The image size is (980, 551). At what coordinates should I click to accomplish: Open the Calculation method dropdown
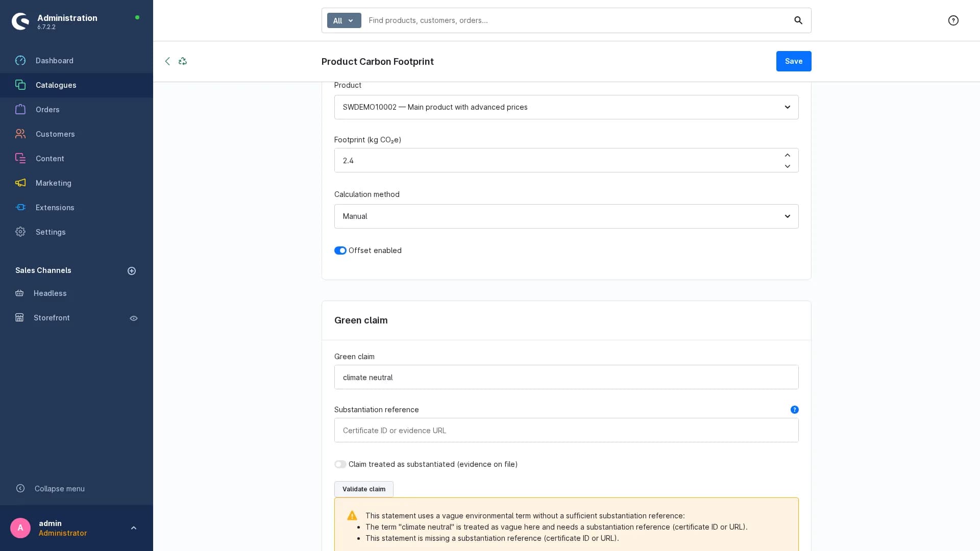tap(567, 216)
